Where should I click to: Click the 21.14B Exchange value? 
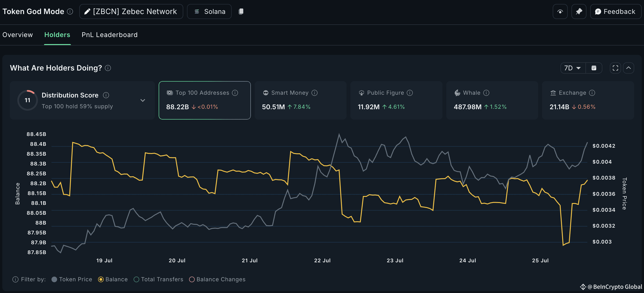559,107
